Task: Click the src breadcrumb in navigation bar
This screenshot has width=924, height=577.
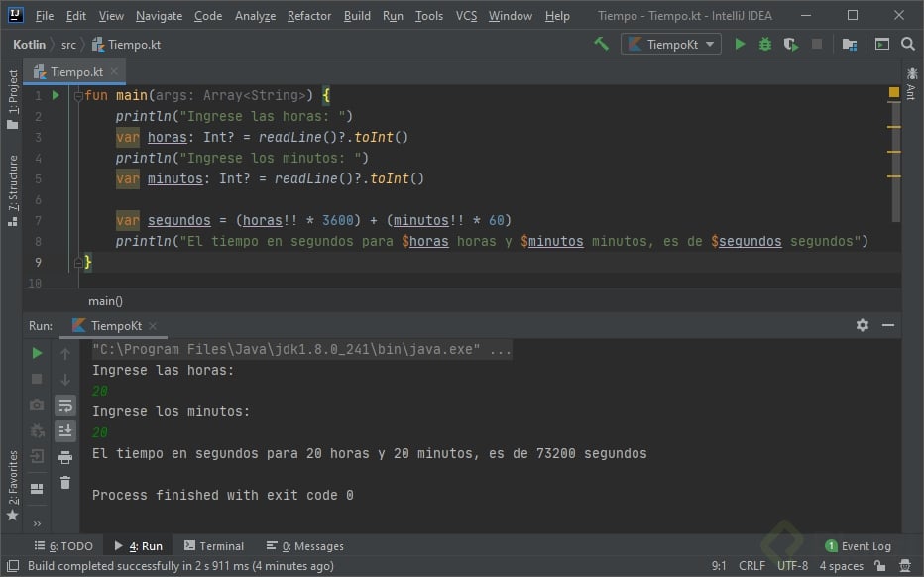Action: 68,45
